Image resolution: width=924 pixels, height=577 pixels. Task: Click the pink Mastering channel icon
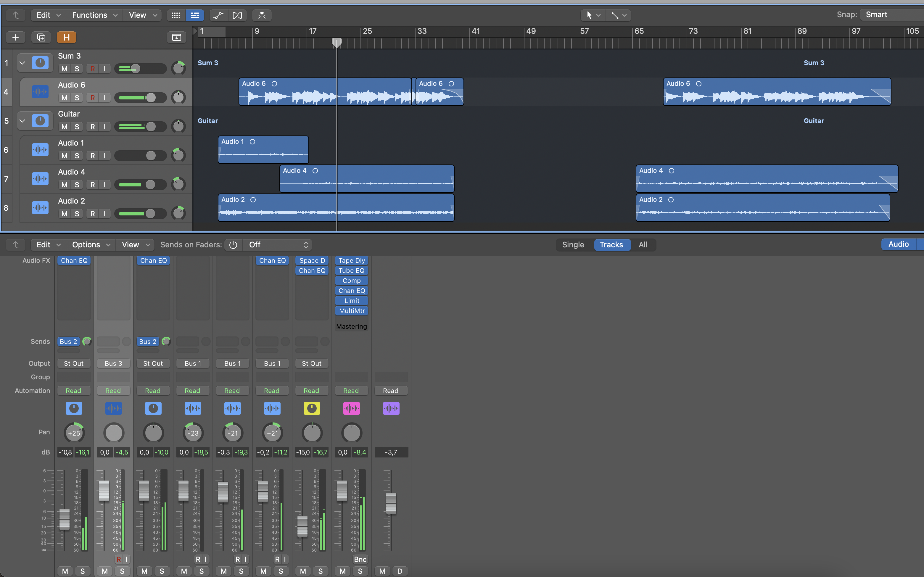(x=351, y=408)
